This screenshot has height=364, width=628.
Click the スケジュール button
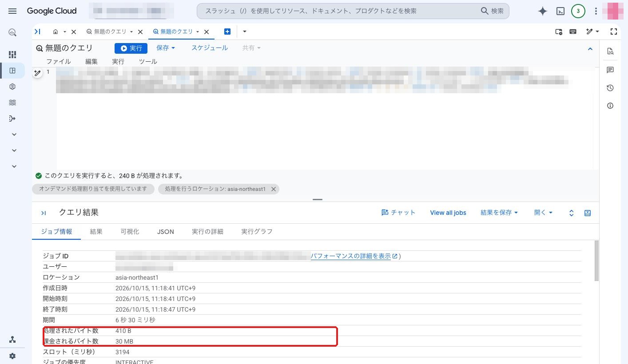coord(210,48)
